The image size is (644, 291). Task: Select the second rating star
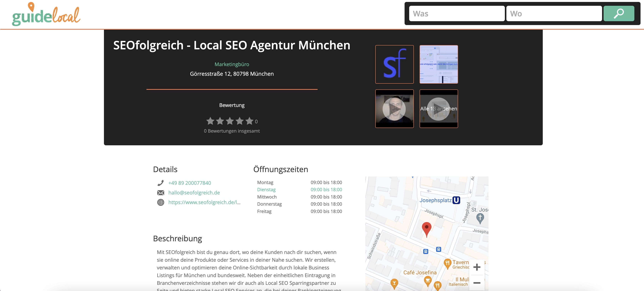coord(220,121)
